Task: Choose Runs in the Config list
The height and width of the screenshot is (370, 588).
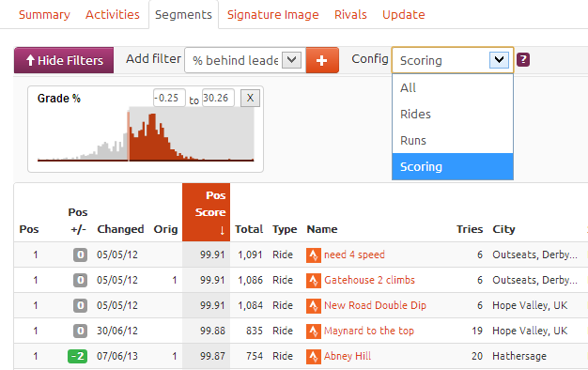Action: (x=452, y=140)
